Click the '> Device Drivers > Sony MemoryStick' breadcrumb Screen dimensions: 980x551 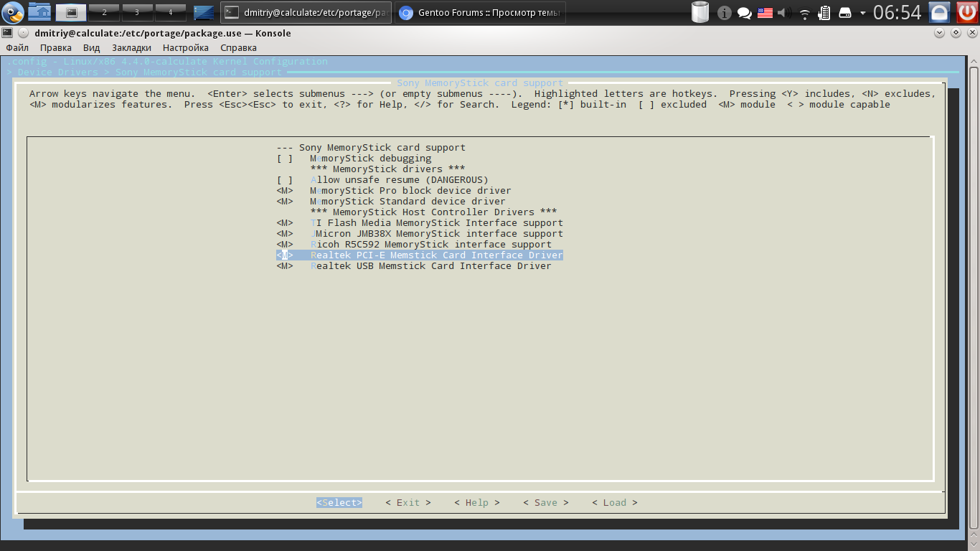(144, 72)
